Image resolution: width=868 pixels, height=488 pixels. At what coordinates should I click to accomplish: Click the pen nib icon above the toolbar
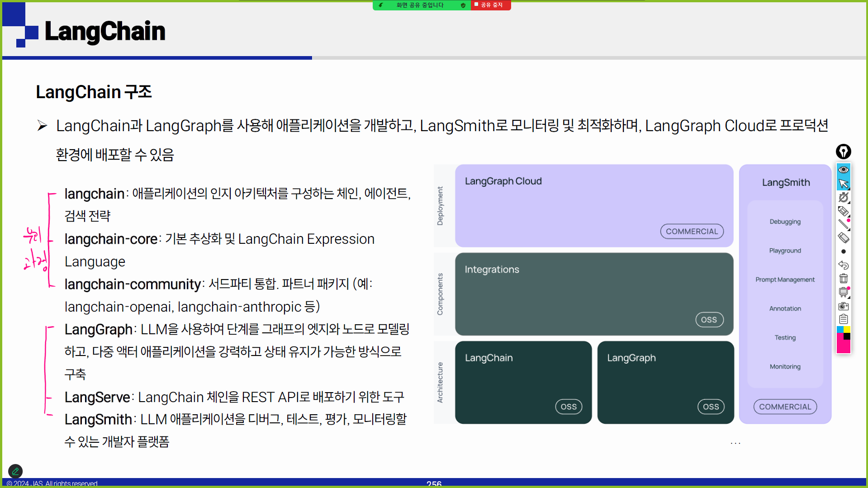pos(843,152)
